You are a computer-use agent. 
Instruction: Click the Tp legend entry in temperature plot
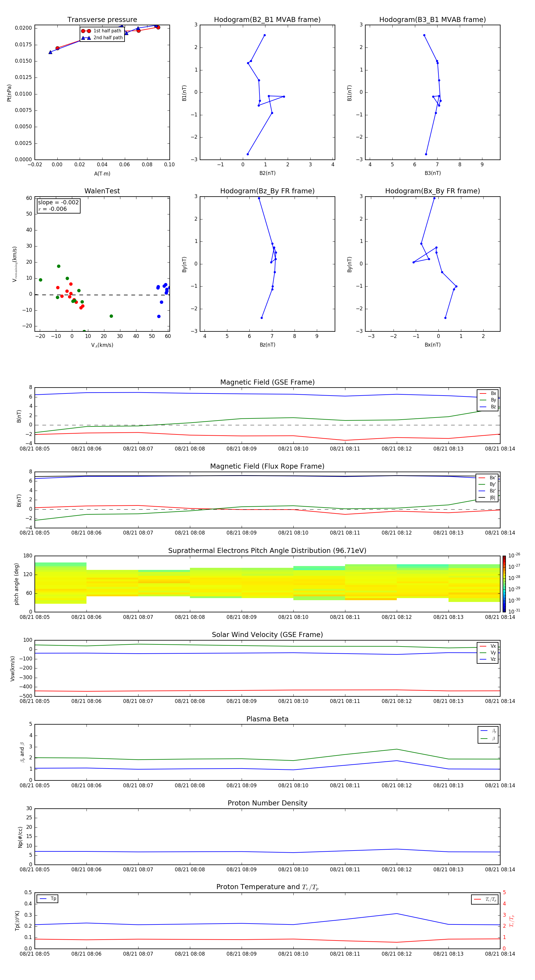click(48, 899)
